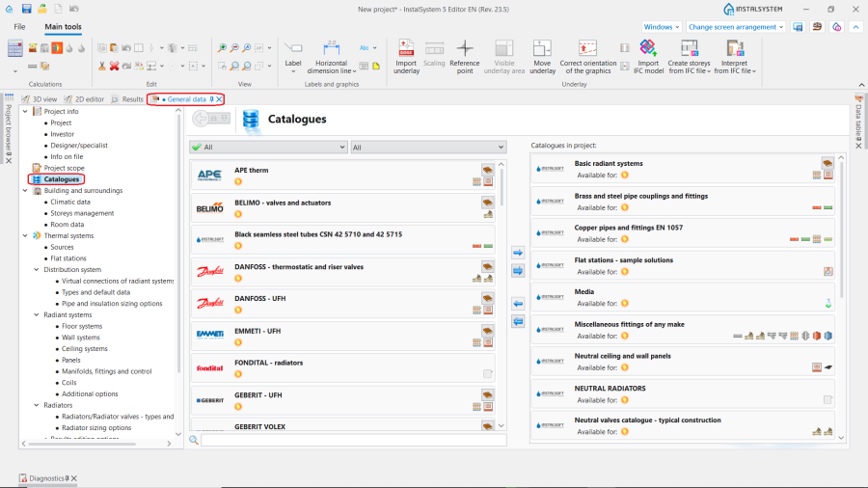Click the highlighted orange calculation icon

tap(57, 48)
